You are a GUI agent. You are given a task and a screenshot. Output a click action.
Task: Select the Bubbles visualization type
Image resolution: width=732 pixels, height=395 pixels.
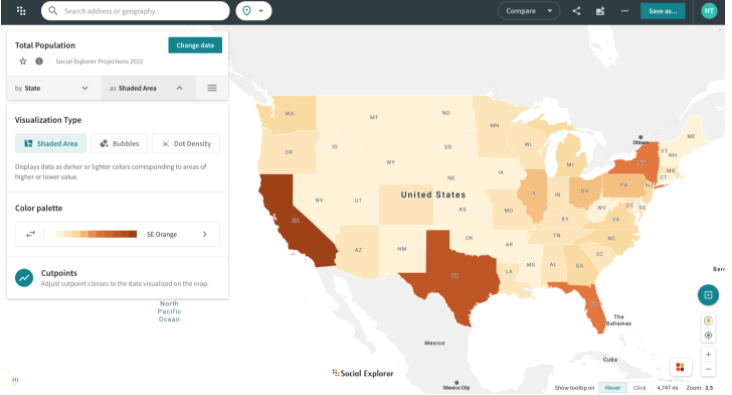pos(120,143)
